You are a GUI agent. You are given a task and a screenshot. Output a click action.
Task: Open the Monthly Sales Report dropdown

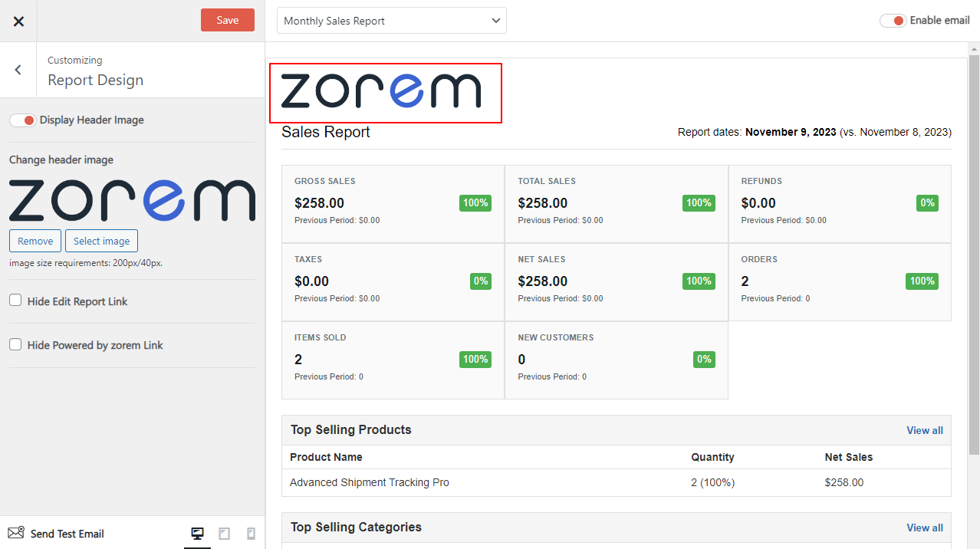coord(391,20)
